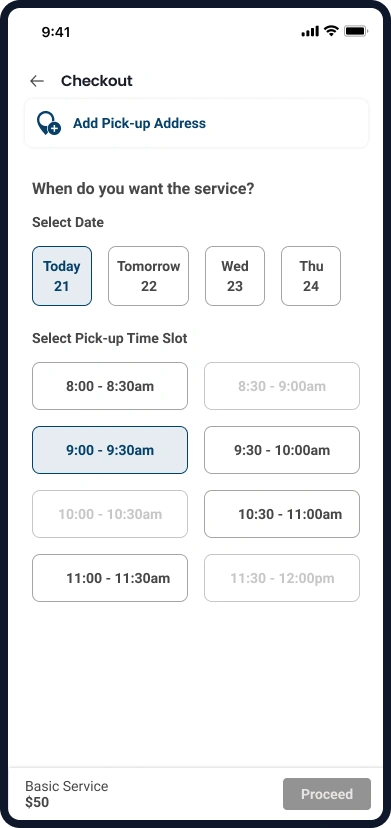The image size is (391, 828).
Task: Click the location pin plus icon
Action: pos(49,123)
